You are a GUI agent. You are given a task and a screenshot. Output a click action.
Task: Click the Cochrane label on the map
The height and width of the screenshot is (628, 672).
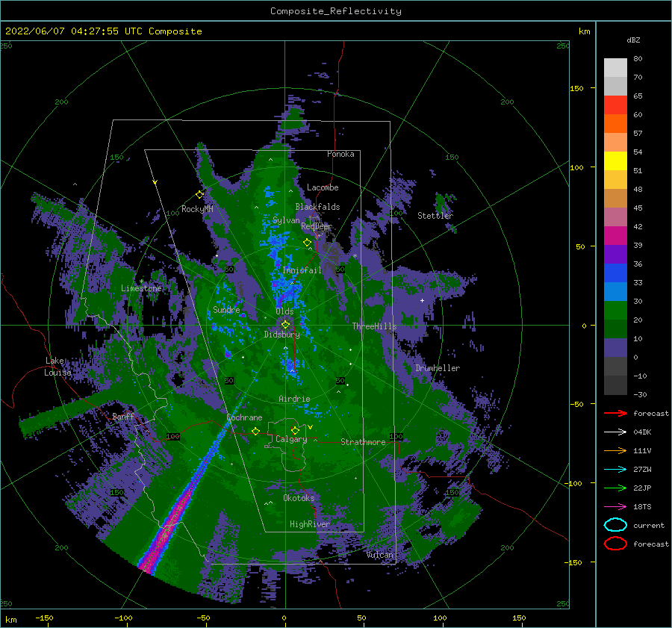point(244,417)
